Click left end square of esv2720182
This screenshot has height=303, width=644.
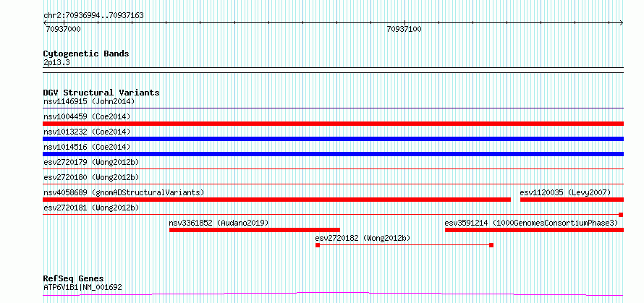point(318,245)
